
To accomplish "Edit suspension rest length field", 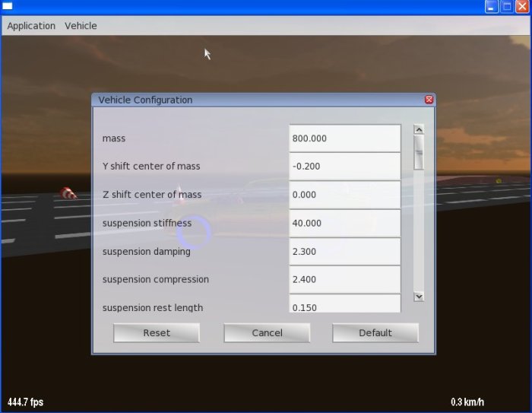I will click(345, 303).
